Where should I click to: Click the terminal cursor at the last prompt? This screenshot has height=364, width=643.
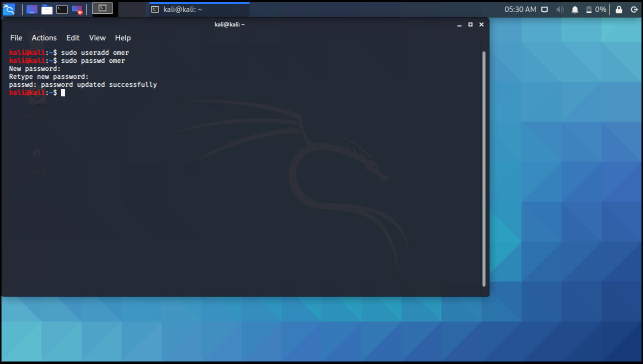point(63,92)
